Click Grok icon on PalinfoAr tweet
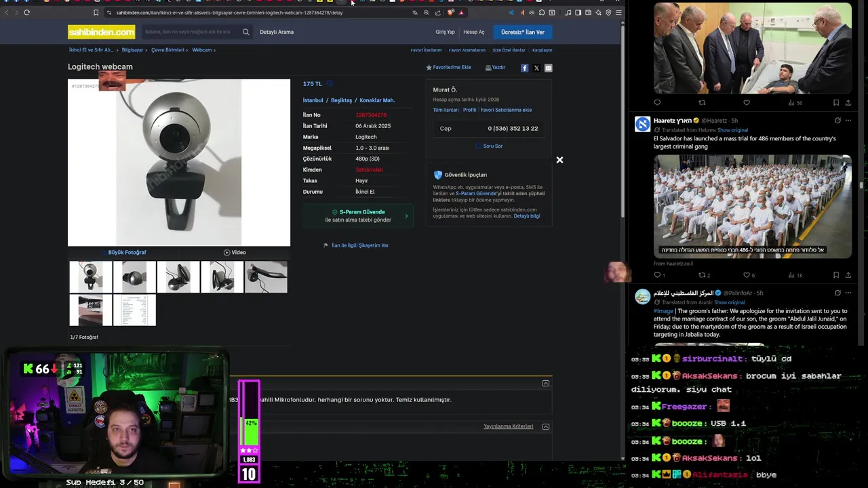The image size is (868, 488). click(837, 293)
